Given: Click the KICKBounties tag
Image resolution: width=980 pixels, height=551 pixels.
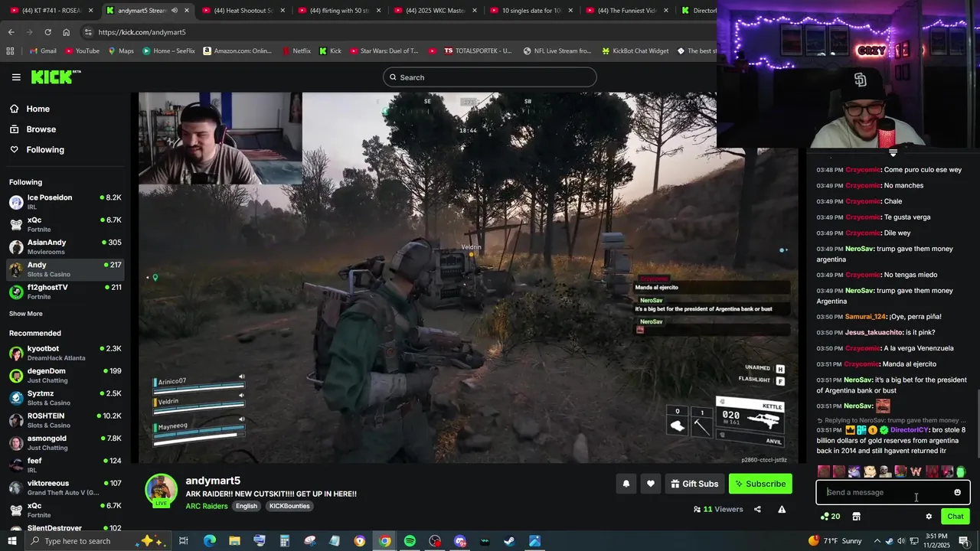Looking at the screenshot, I should point(289,506).
